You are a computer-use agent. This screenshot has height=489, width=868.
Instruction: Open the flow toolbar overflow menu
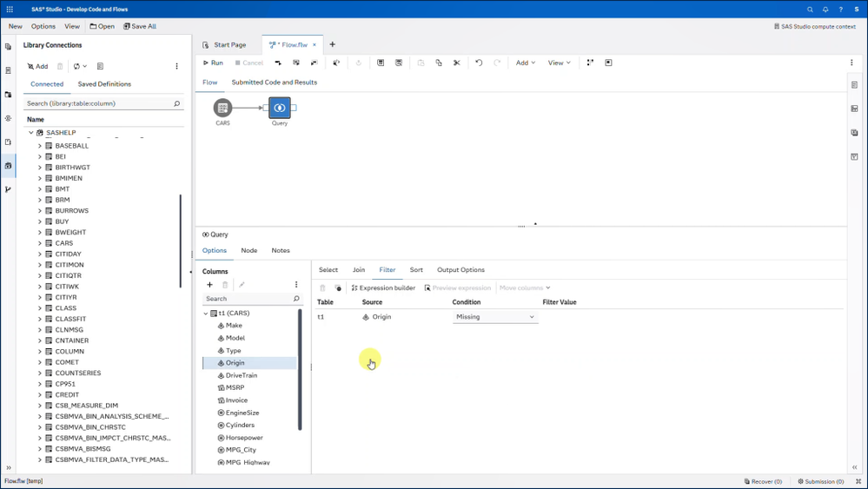coord(851,63)
